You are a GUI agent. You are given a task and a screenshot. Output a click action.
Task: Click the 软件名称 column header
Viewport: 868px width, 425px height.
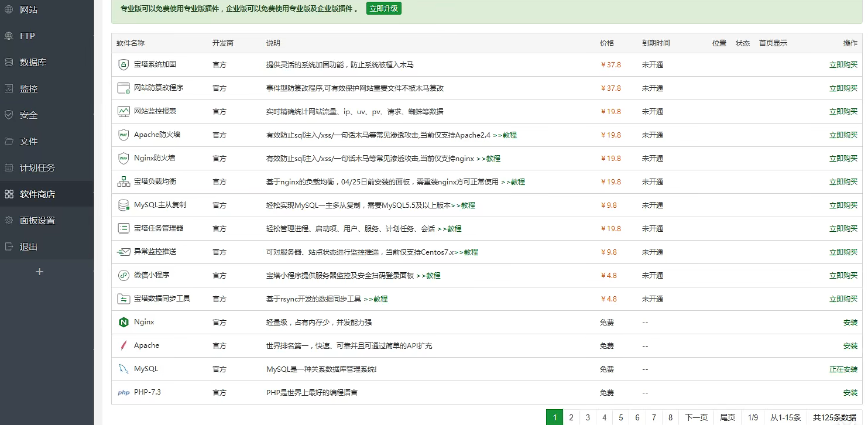(x=131, y=43)
